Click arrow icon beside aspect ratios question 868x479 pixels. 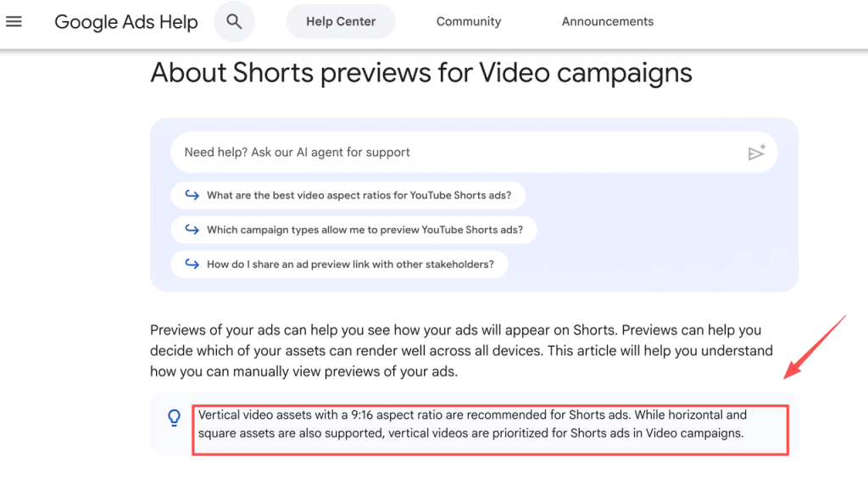pos(192,195)
